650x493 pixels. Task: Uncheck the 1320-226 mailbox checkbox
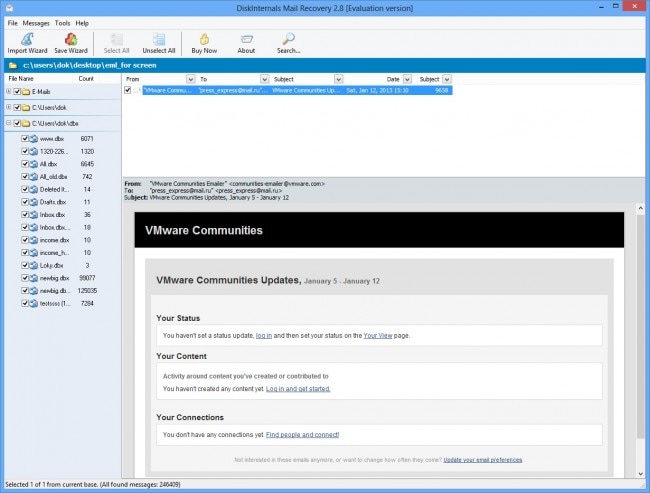point(25,151)
